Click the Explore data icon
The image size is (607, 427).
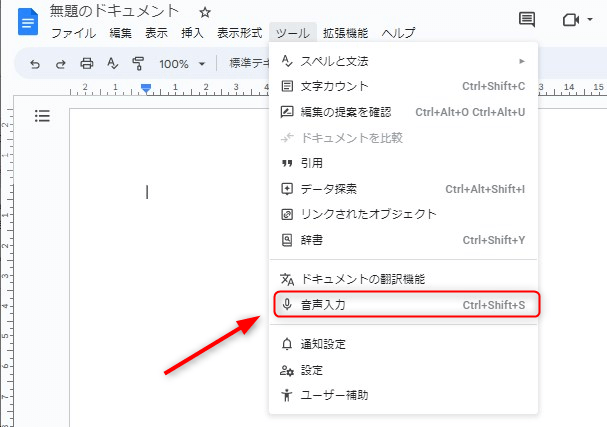click(x=287, y=189)
